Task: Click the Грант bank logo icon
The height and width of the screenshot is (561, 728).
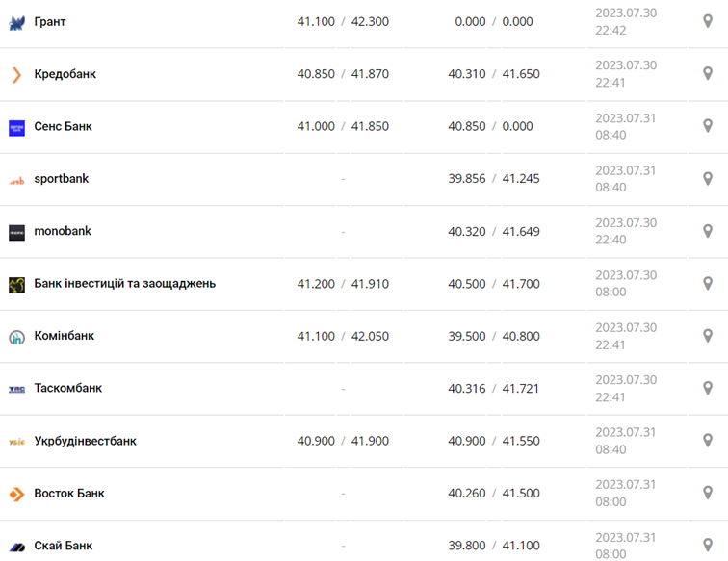Action: pos(16,22)
